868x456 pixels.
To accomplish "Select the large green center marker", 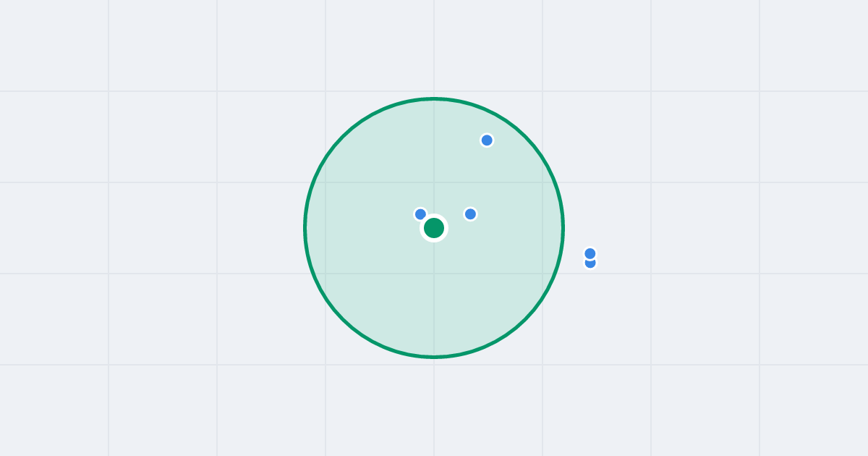I will tap(434, 228).
